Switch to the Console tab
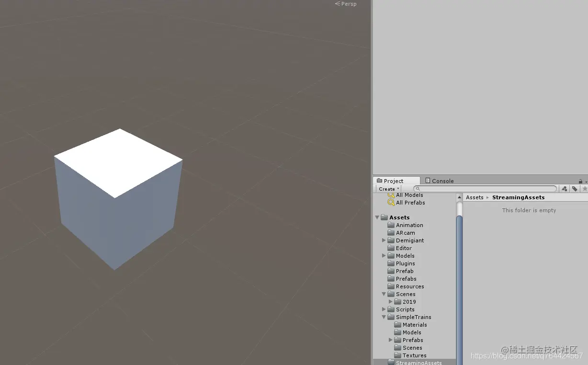This screenshot has width=588, height=365. click(x=440, y=181)
